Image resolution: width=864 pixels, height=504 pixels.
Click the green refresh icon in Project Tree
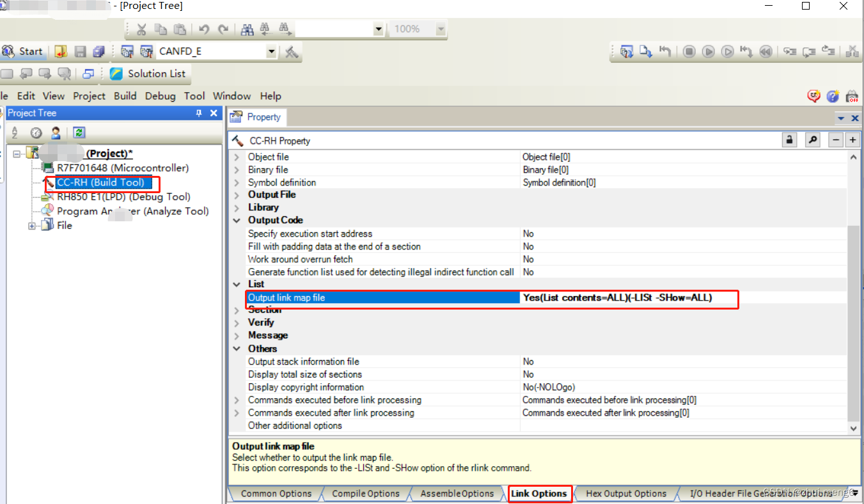pos(79,132)
